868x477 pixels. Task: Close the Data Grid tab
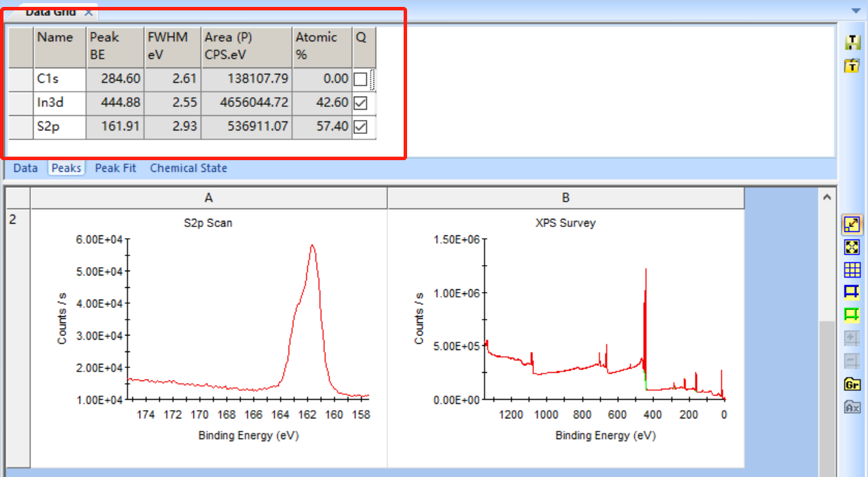[x=88, y=12]
